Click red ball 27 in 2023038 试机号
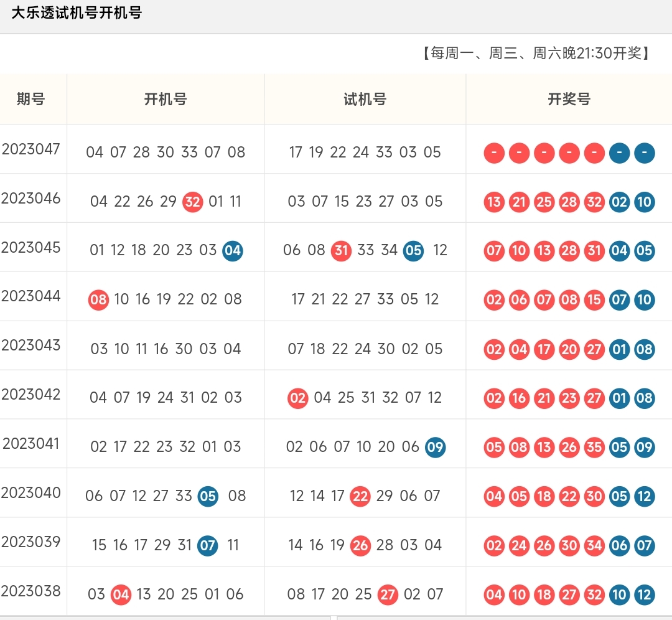Screen dimensions: 672x620 click(x=388, y=594)
